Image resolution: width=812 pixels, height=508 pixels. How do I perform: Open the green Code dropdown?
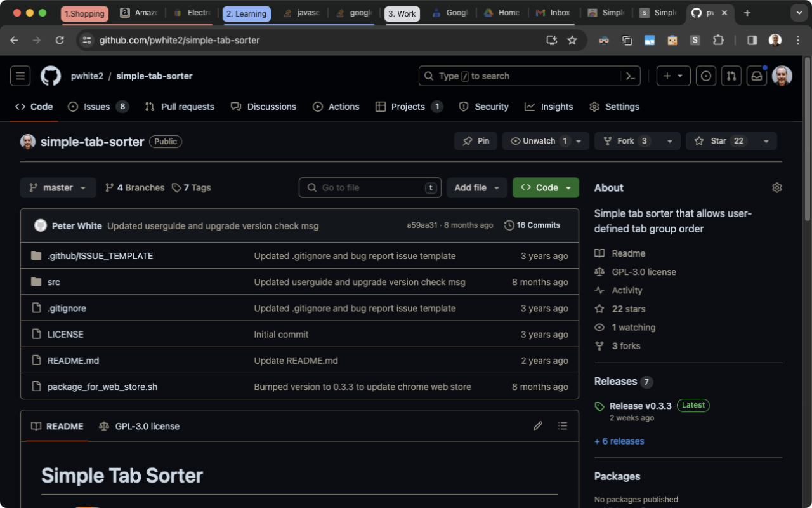(x=546, y=187)
